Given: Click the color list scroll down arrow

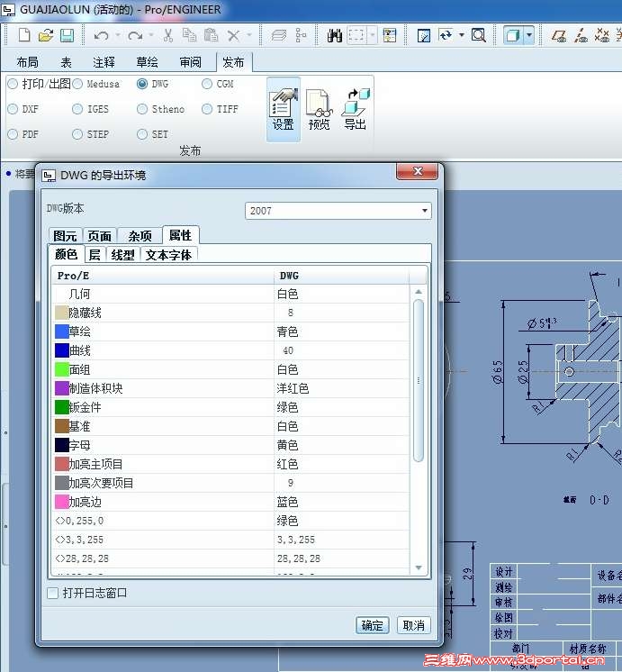Looking at the screenshot, I should (x=419, y=568).
